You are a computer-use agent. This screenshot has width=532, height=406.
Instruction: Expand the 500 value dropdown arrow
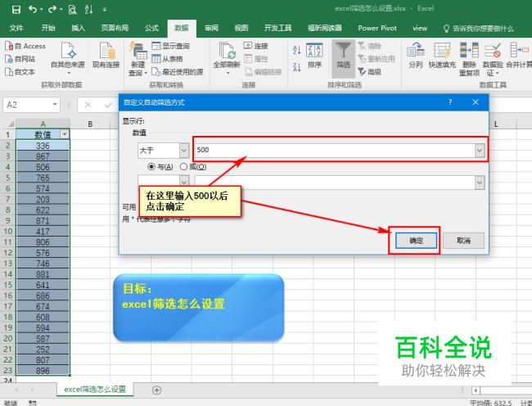tap(480, 151)
